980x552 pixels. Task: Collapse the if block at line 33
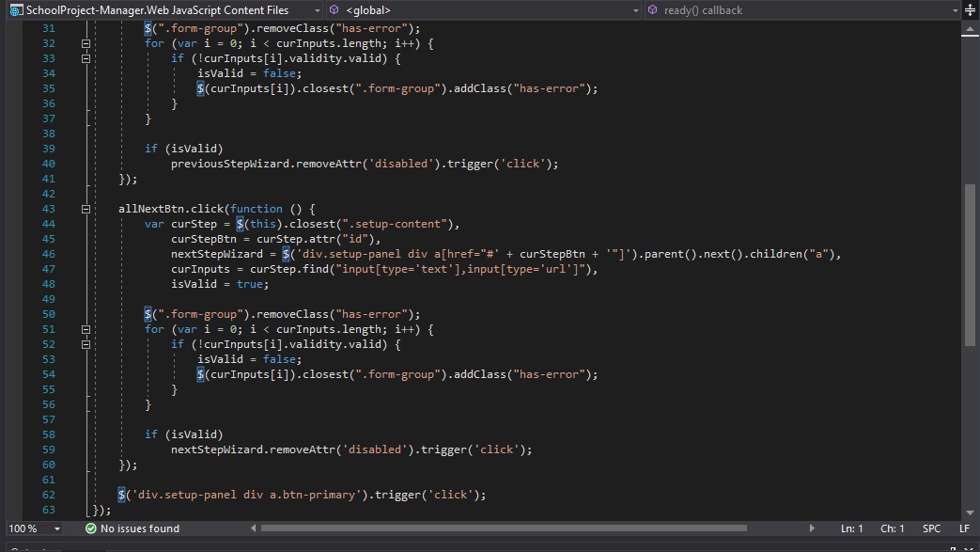(x=86, y=59)
